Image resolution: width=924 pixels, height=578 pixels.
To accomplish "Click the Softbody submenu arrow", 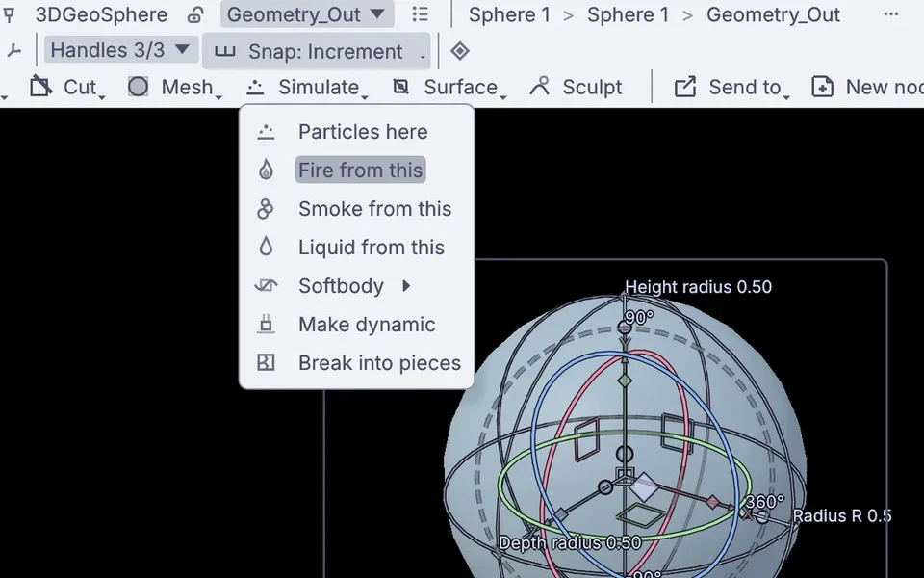I will 406,286.
